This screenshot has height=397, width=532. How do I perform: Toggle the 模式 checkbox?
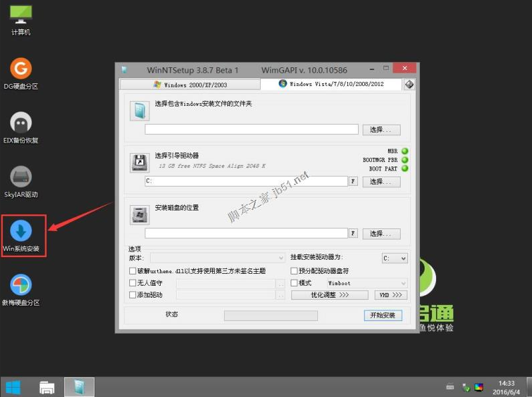[294, 282]
